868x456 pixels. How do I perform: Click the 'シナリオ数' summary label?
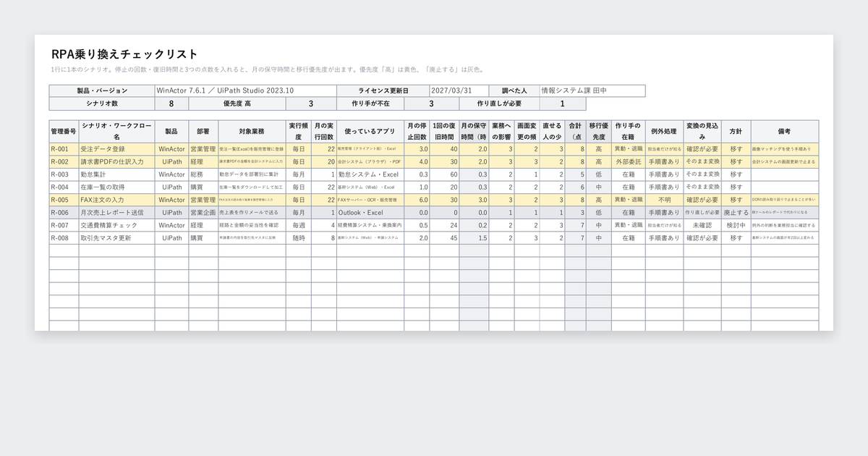[102, 104]
